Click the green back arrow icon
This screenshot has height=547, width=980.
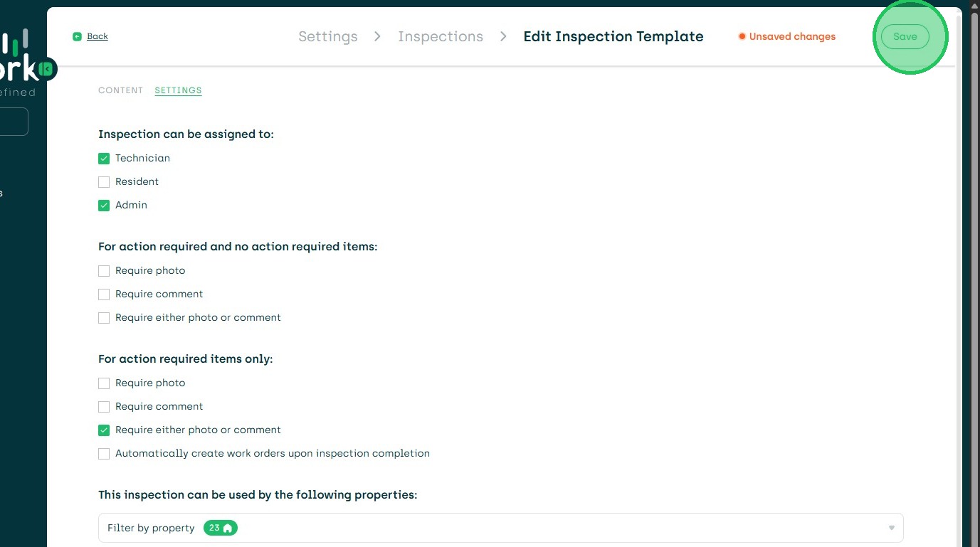[x=77, y=36]
